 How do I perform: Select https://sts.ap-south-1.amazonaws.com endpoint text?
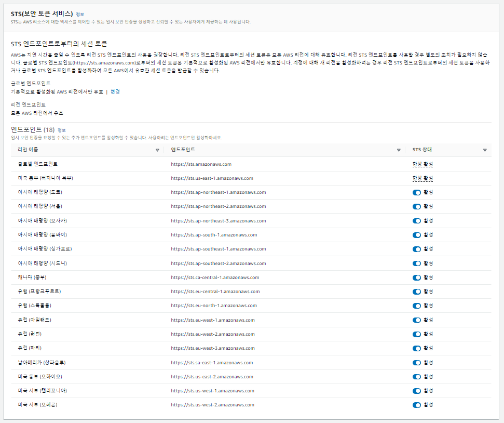[x=214, y=235]
